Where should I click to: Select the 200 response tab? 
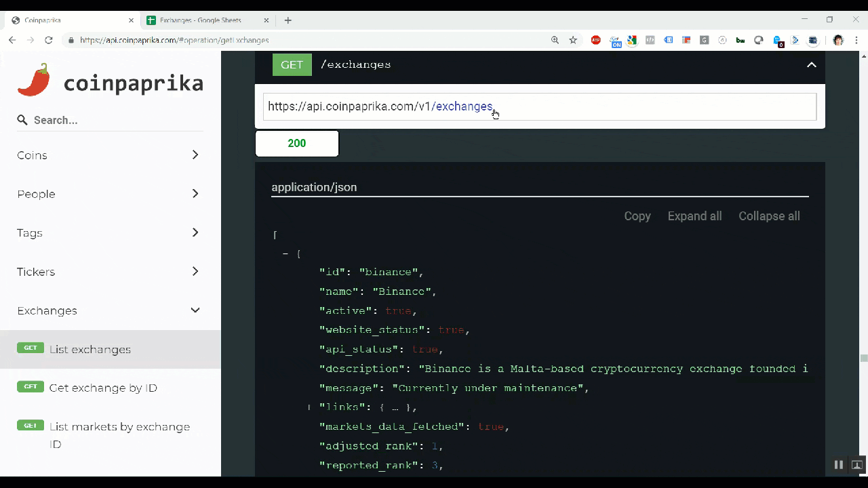point(297,144)
